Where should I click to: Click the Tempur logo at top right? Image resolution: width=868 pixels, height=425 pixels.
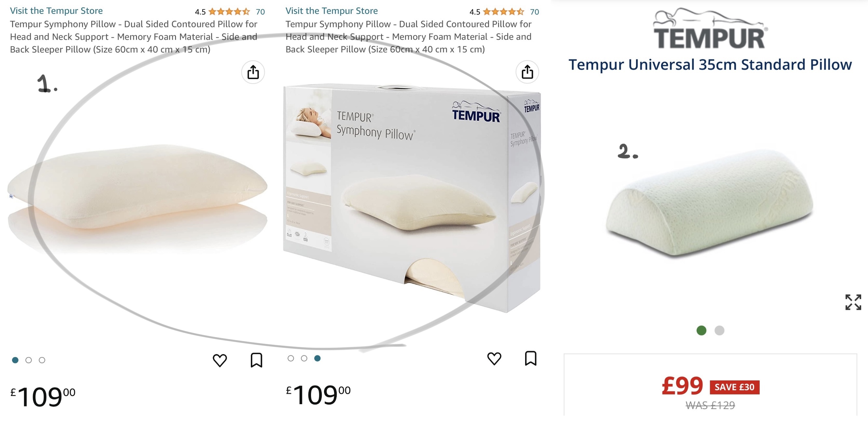click(x=710, y=28)
